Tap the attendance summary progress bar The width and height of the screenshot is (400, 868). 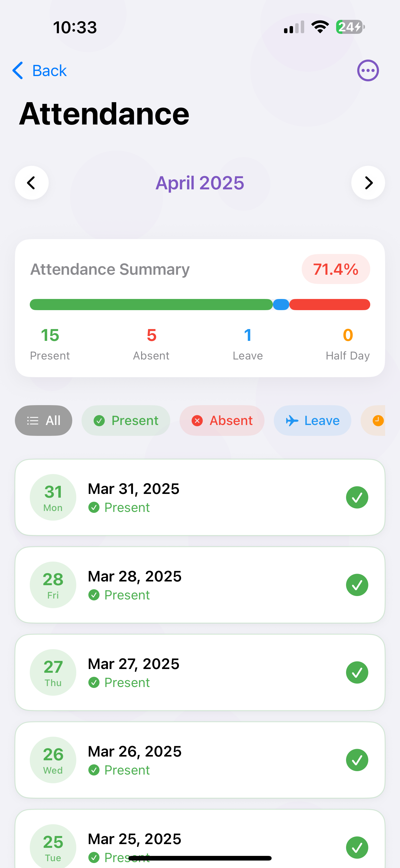coord(200,305)
